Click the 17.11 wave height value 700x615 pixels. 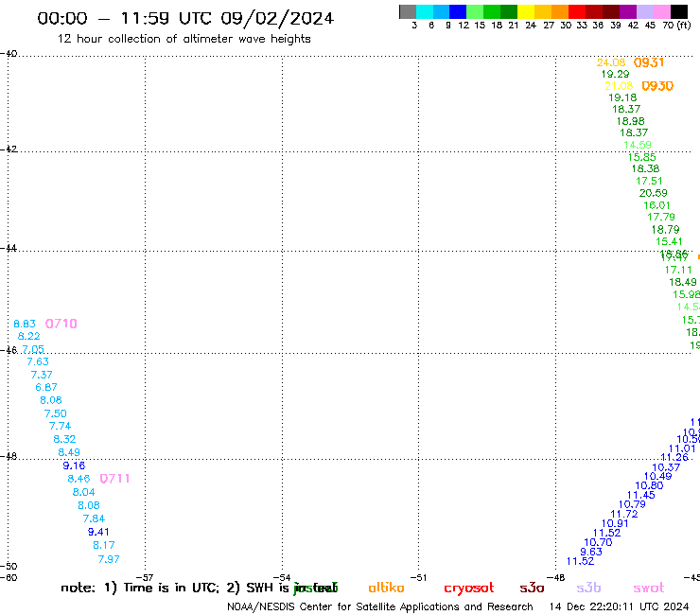point(678,270)
